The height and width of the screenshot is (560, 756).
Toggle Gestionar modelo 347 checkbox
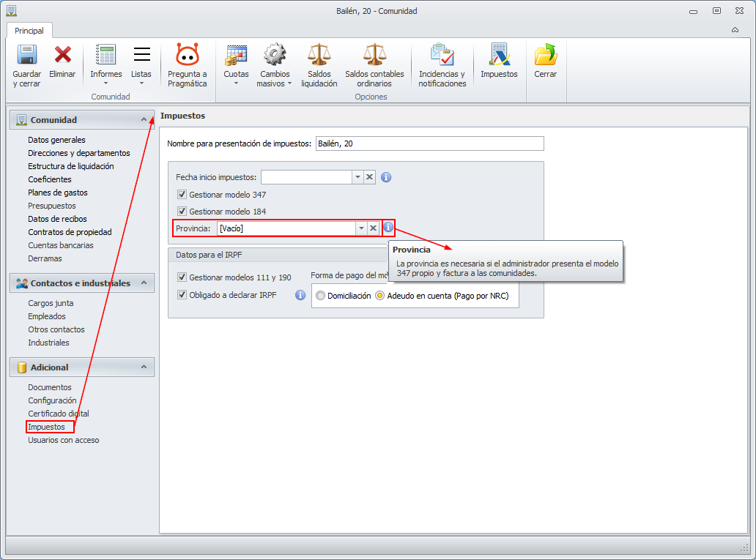tap(182, 195)
